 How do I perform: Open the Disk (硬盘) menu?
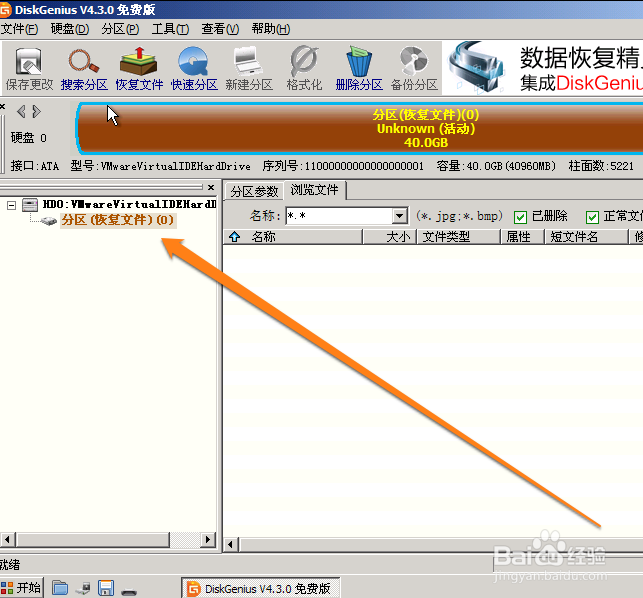pos(70,29)
